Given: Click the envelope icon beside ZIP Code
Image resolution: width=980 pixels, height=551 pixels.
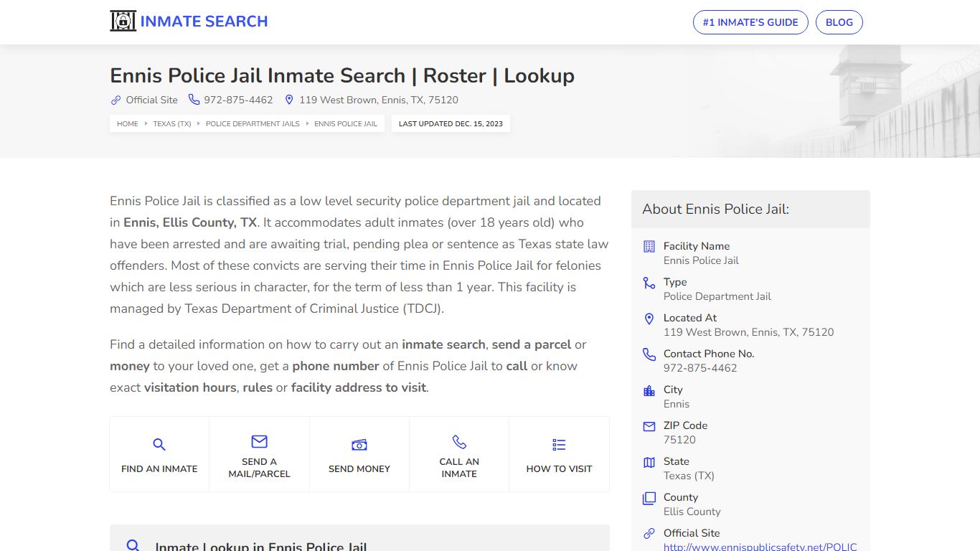Looking at the screenshot, I should pos(649,426).
